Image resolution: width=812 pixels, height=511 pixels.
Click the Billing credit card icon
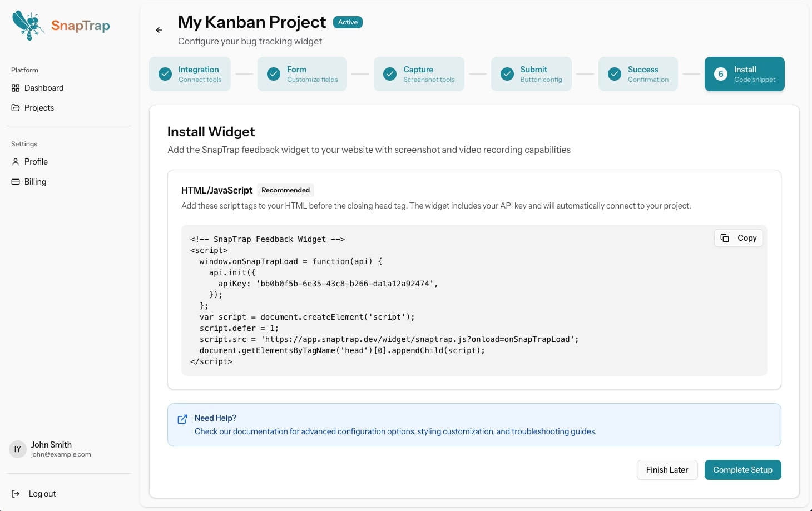click(x=16, y=182)
